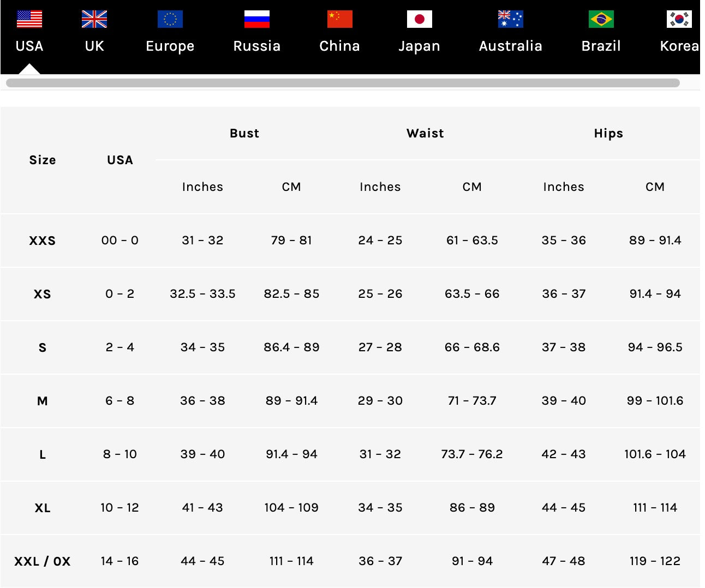Viewport: 705px width, 588px height.
Task: Open the Japan size tab
Action: (420, 46)
